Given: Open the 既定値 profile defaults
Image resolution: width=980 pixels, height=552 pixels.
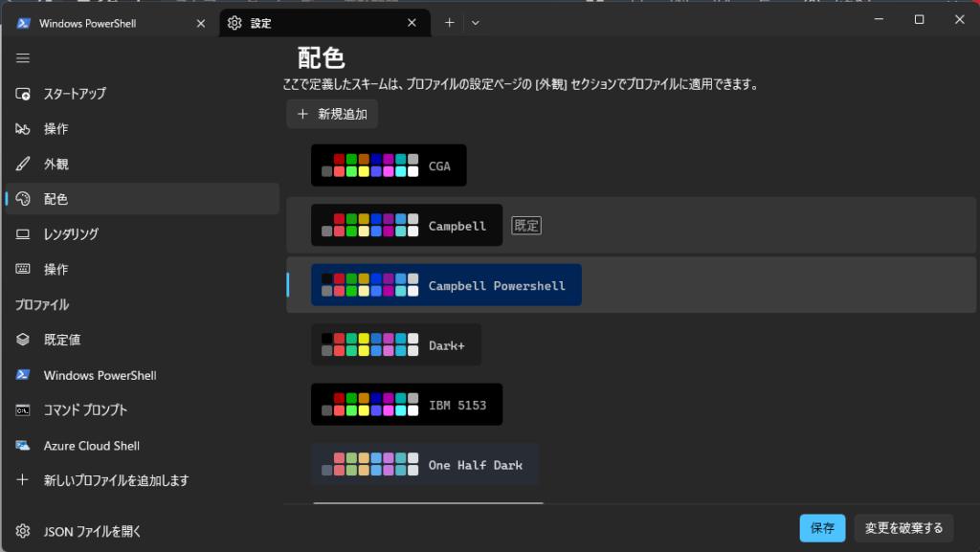Looking at the screenshot, I should [x=142, y=340].
